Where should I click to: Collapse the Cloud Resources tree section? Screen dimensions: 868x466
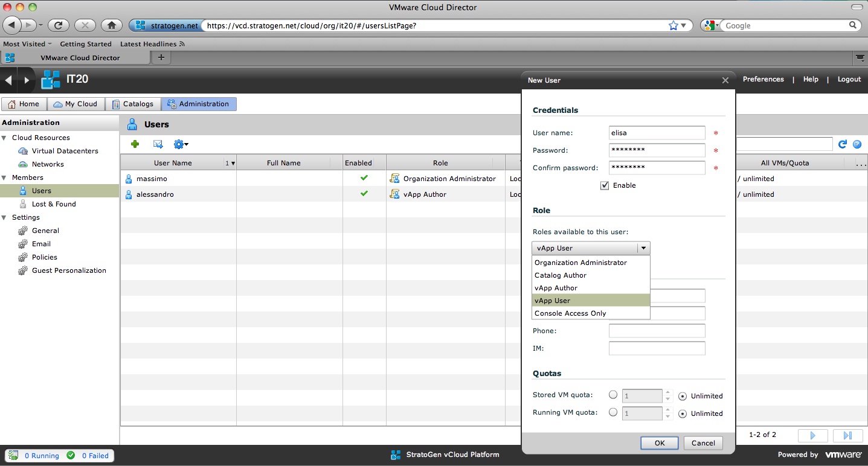(x=4, y=138)
